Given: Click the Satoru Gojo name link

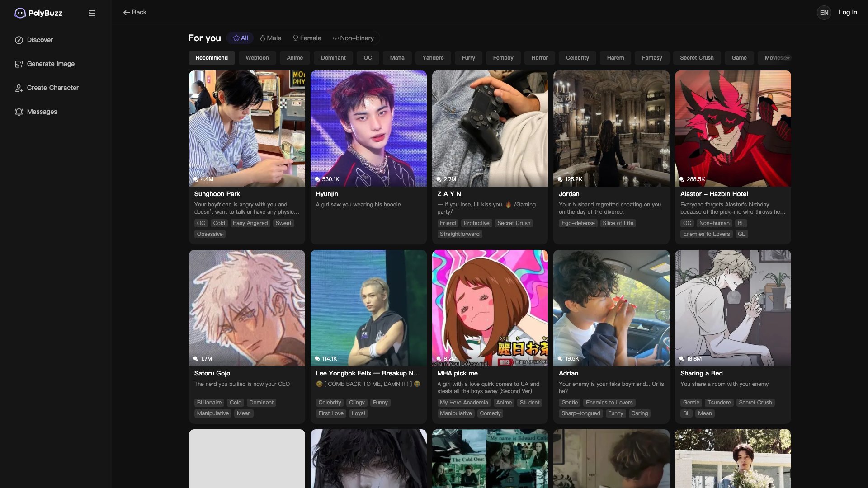Looking at the screenshot, I should point(212,373).
